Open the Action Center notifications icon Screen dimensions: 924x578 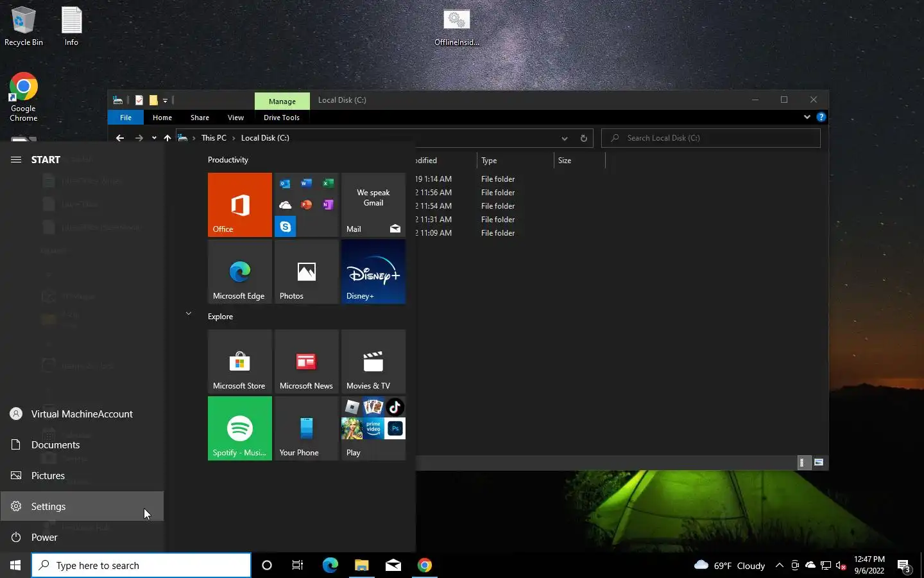coord(904,566)
